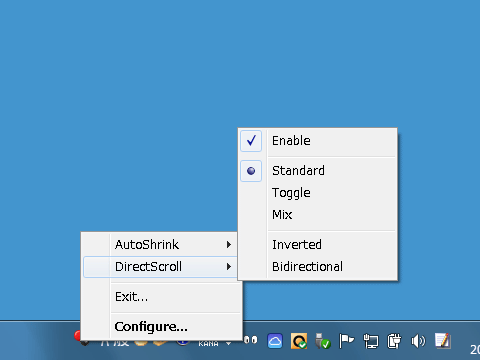Open Safely Remove Hardware USB icon

coord(322,341)
